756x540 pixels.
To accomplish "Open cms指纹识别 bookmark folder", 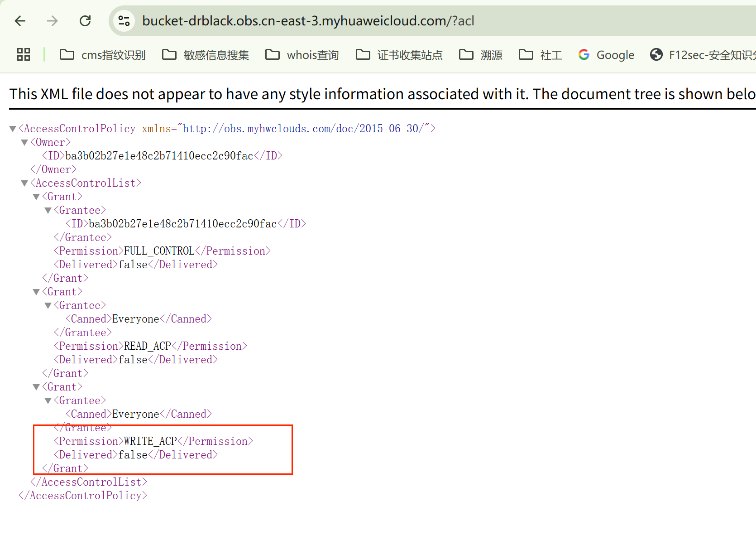I will point(102,55).
